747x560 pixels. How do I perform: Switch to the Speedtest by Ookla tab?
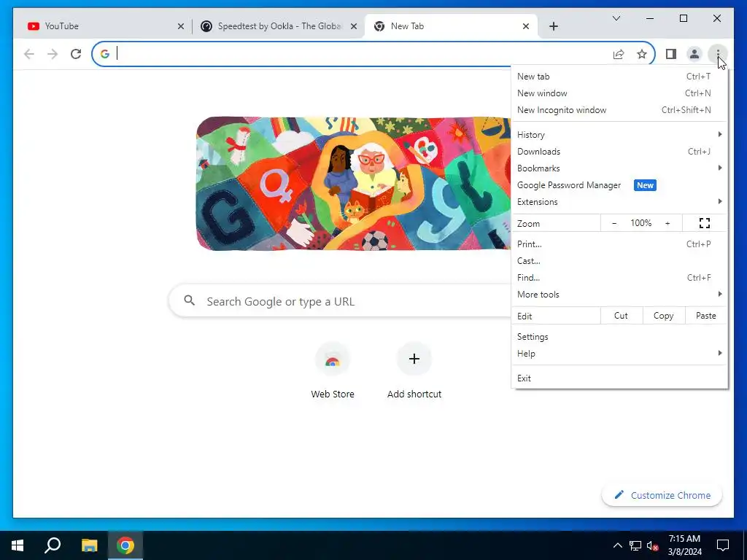[279, 26]
